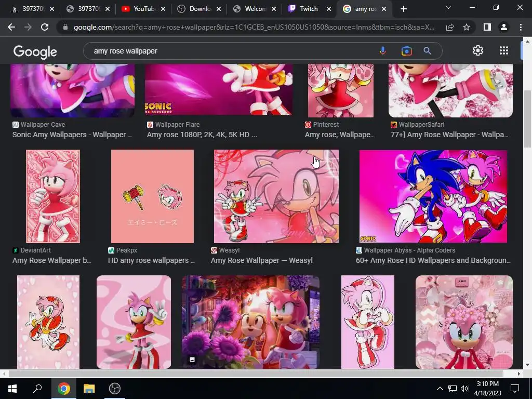This screenshot has height=399, width=532.
Task: Open the notification center
Action: pyautogui.click(x=515, y=389)
